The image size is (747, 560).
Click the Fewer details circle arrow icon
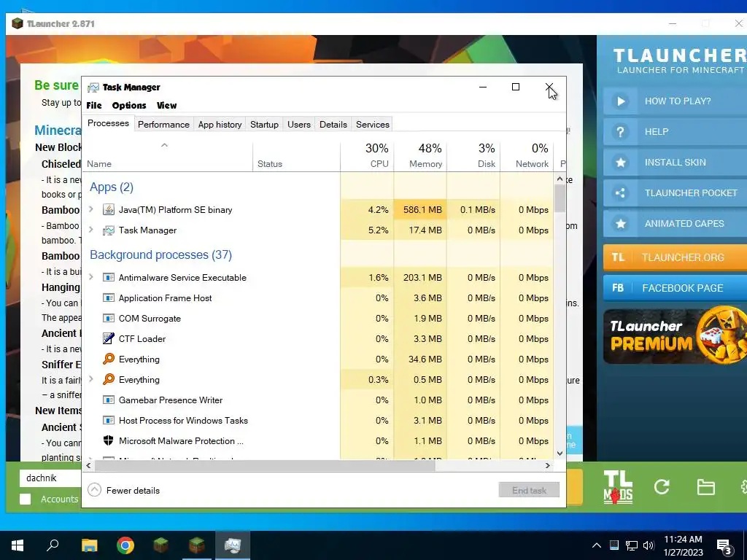(x=95, y=490)
